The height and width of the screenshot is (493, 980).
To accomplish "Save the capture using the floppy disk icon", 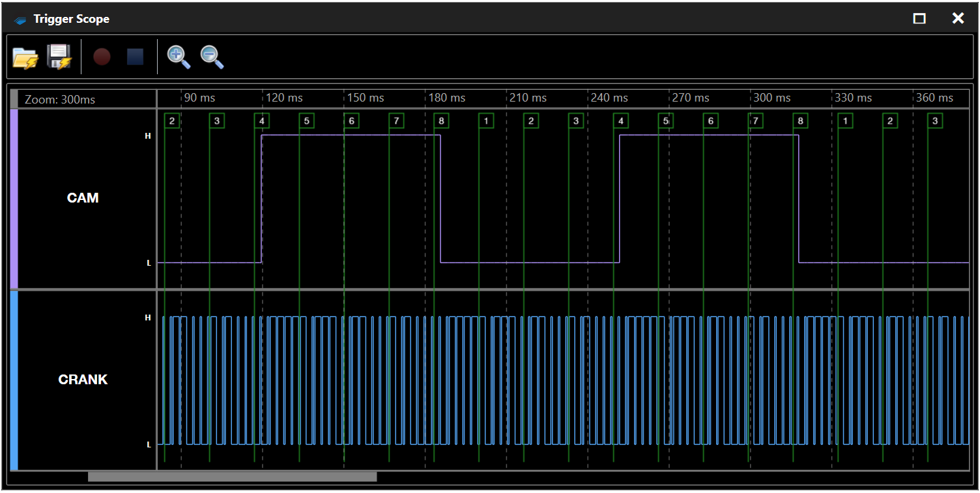I will point(59,57).
